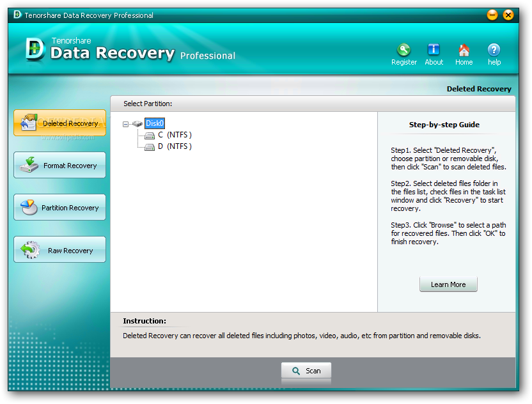Minimize the Data Recovery window
Screen dimensions: 532x404
click(x=492, y=15)
